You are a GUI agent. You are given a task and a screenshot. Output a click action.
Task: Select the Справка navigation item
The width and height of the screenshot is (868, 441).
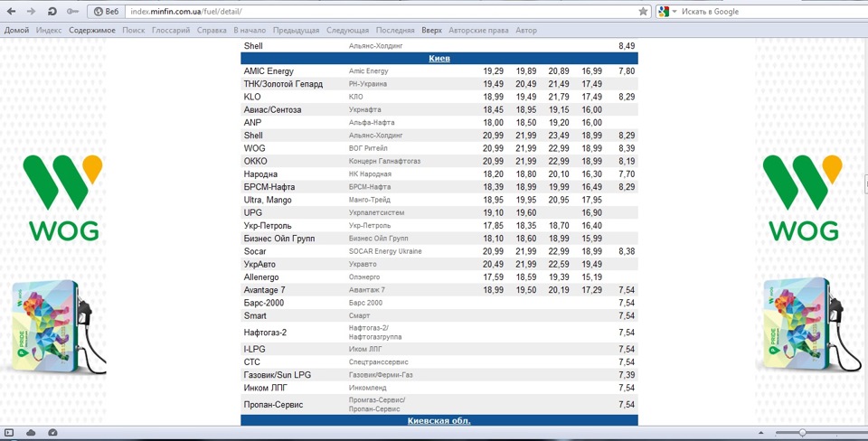pyautogui.click(x=212, y=31)
